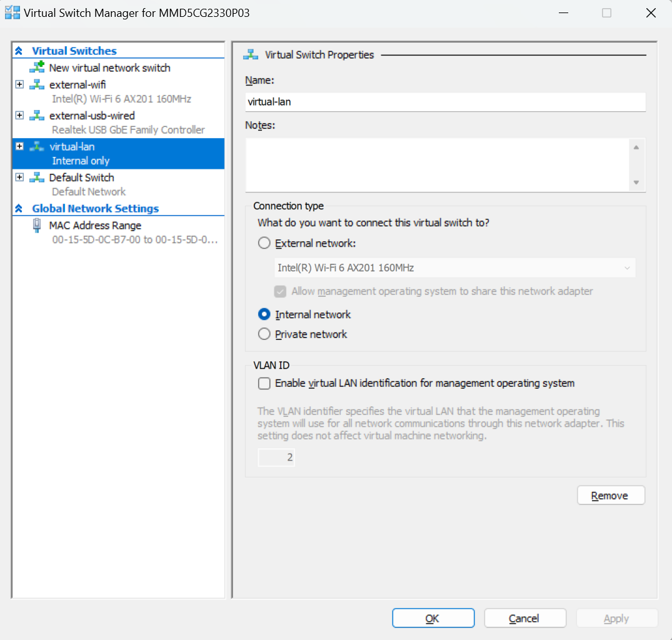Click the Name field containing virtual-lan
The width and height of the screenshot is (672, 640).
coord(444,102)
